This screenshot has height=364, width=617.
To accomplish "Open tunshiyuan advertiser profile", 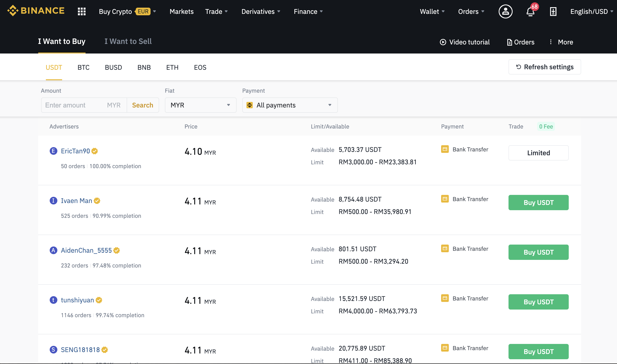I will tap(77, 300).
